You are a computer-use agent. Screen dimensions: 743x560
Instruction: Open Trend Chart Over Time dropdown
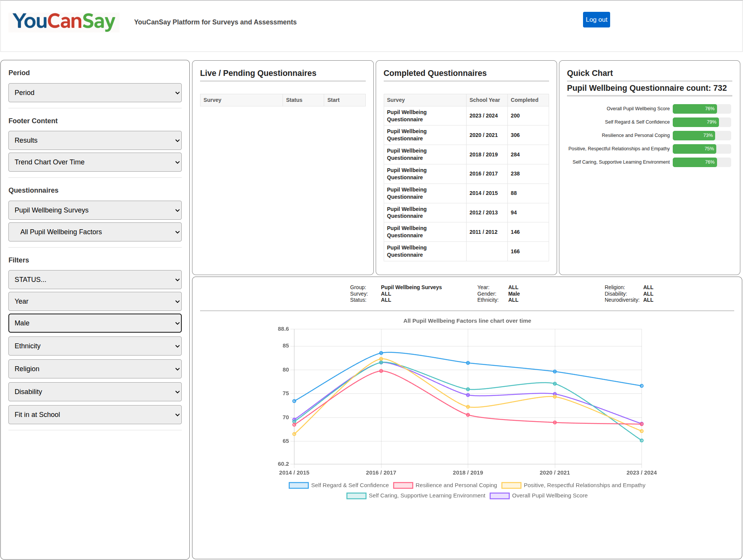click(x=95, y=162)
